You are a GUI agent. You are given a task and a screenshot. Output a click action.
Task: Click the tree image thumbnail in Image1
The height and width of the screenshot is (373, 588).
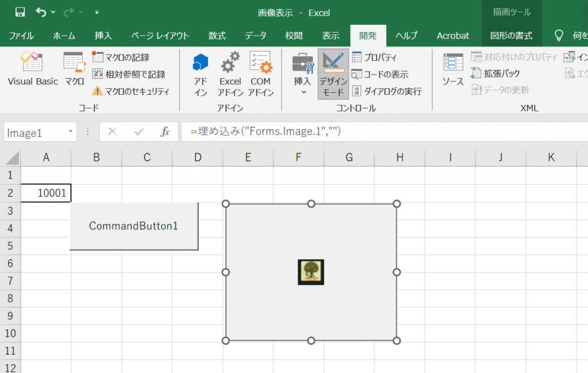311,272
